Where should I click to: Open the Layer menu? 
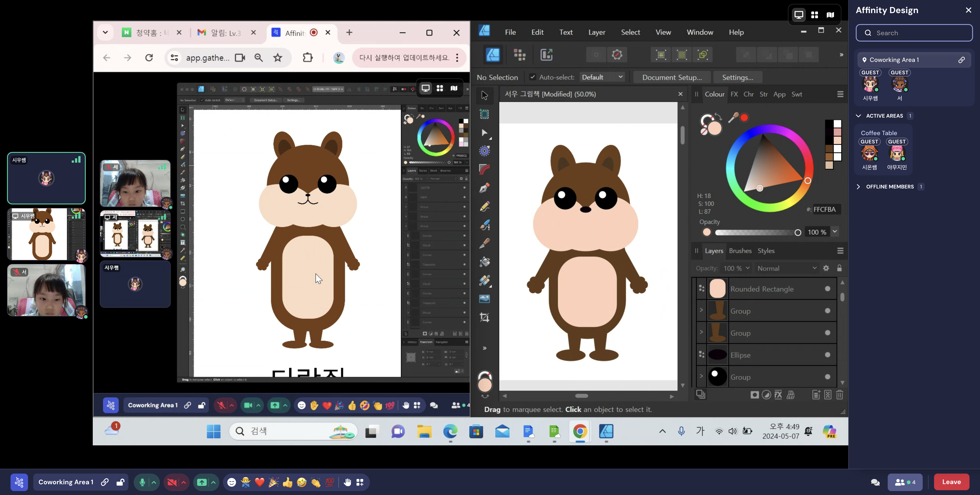(597, 32)
